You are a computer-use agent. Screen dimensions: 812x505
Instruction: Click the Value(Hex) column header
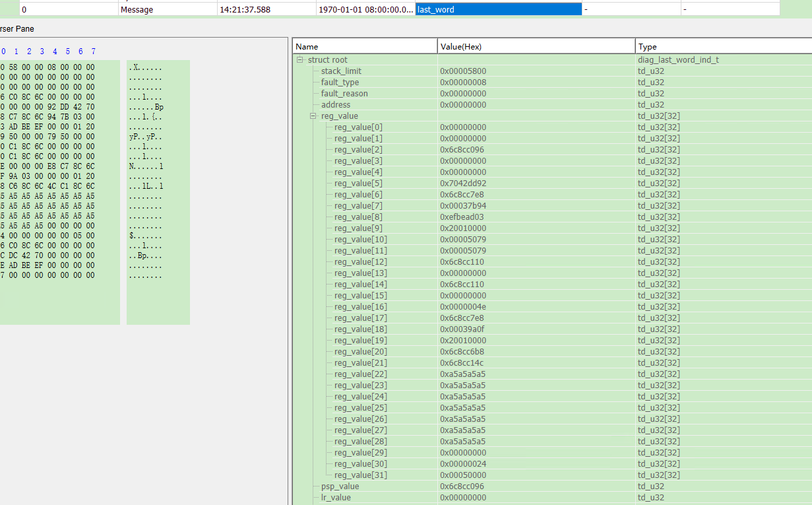(x=536, y=47)
